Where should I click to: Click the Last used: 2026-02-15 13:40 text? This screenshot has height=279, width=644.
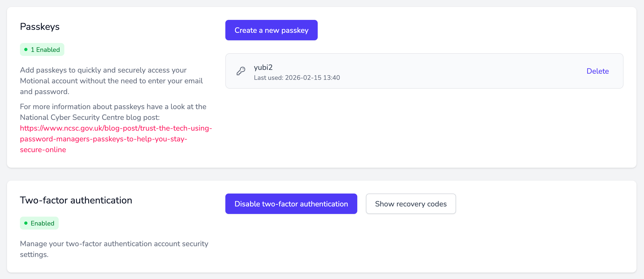[297, 78]
